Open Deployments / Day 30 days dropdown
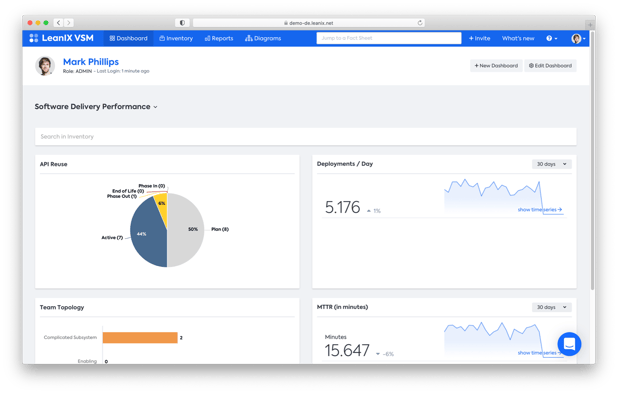 click(x=551, y=164)
